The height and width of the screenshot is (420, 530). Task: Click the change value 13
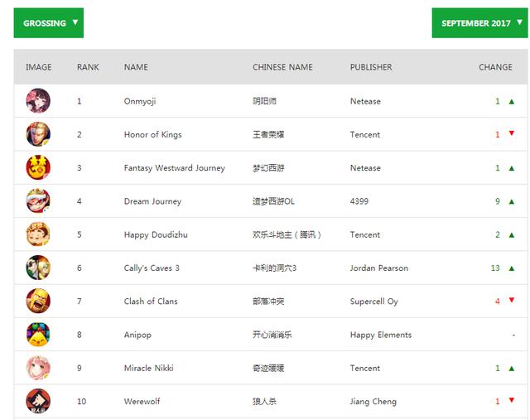coord(495,268)
